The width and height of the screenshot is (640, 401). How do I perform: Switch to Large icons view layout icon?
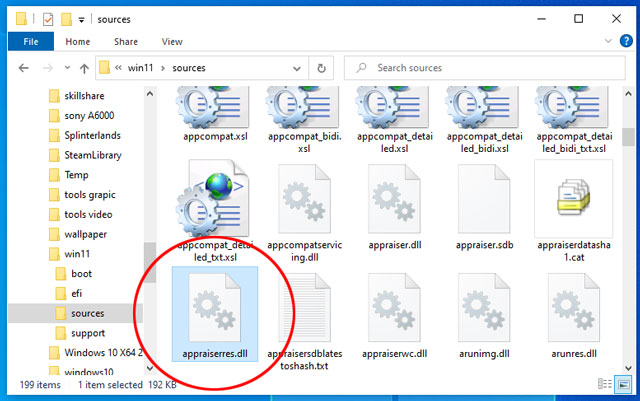pos(623,384)
